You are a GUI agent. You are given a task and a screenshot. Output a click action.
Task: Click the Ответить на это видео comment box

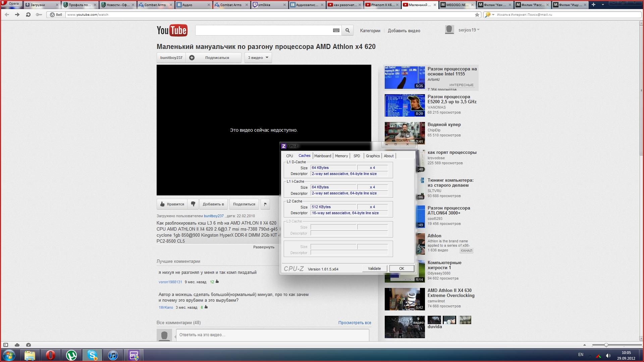tap(272, 335)
